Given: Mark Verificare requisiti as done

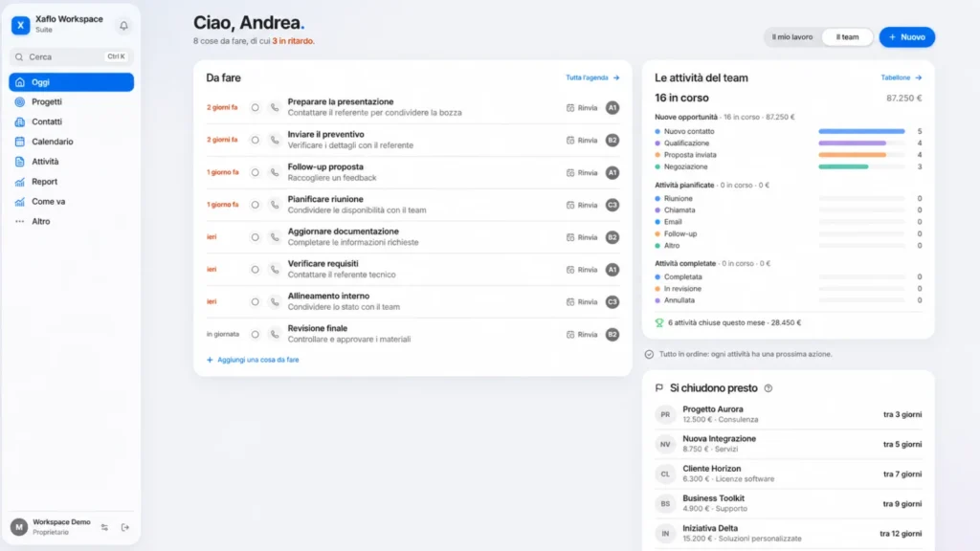Looking at the screenshot, I should coord(255,269).
